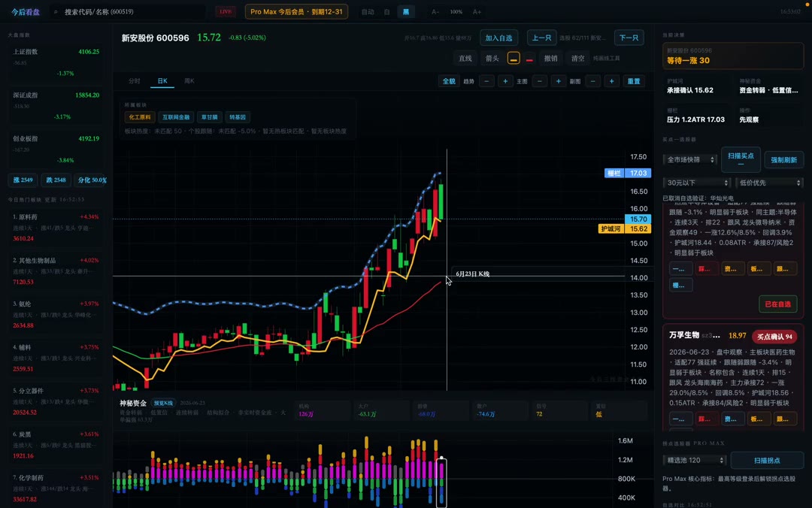Go to previous stock with 上一只
The height and width of the screenshot is (508, 812).
tap(541, 38)
